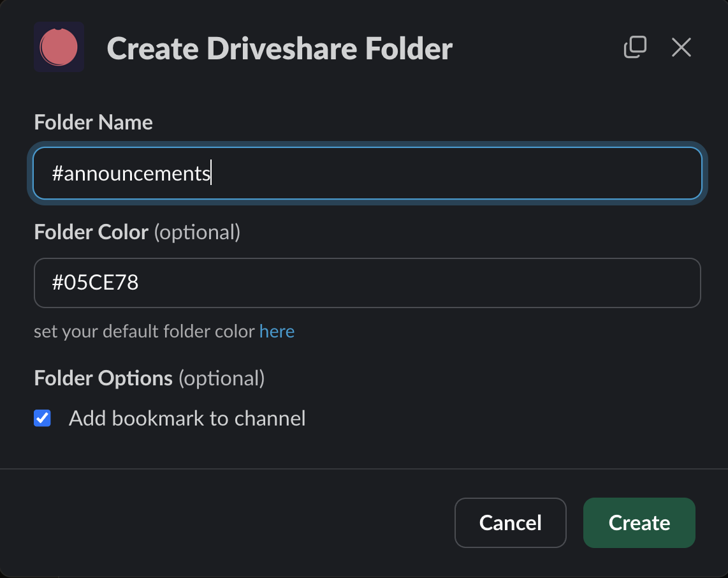The image size is (728, 578).
Task: Click the "Create Driveshare Folder" dialog title
Action: click(279, 48)
